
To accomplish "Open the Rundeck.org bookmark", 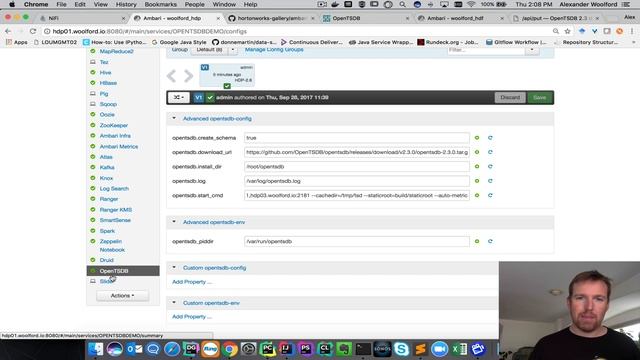I will pos(447,42).
